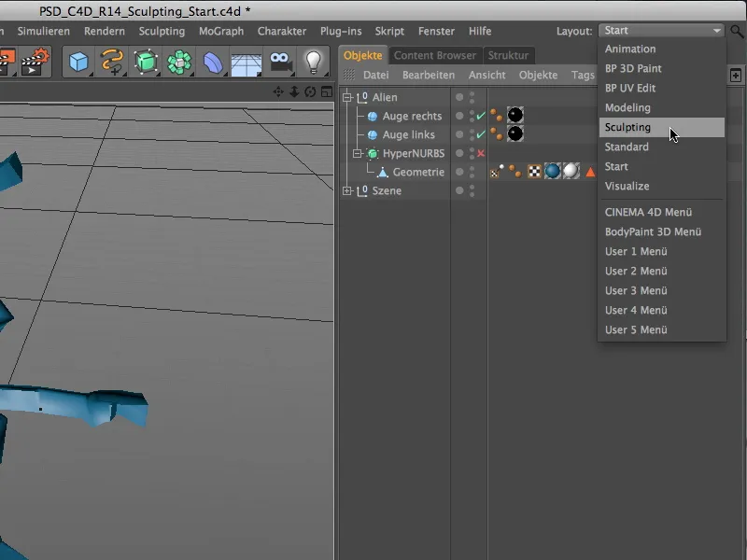This screenshot has height=560, width=747.
Task: Click the Bend deformer icon
Action: [x=215, y=61]
